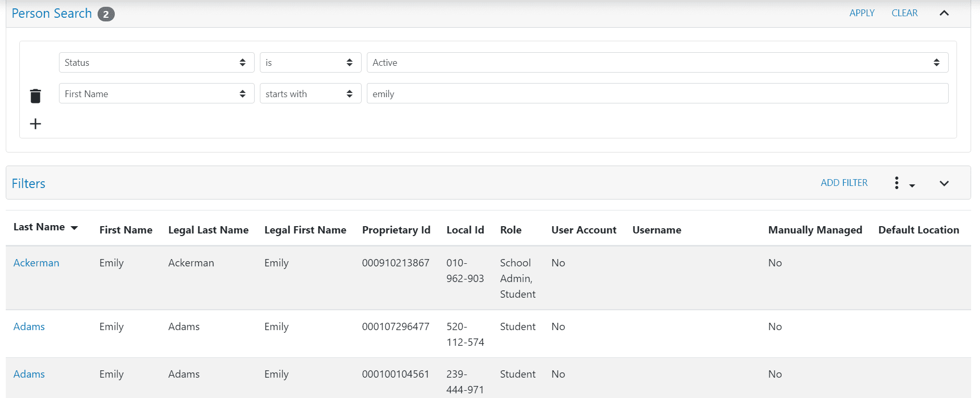The height and width of the screenshot is (398, 980).
Task: Select Proprietary Id 000910213867
Action: 396,263
